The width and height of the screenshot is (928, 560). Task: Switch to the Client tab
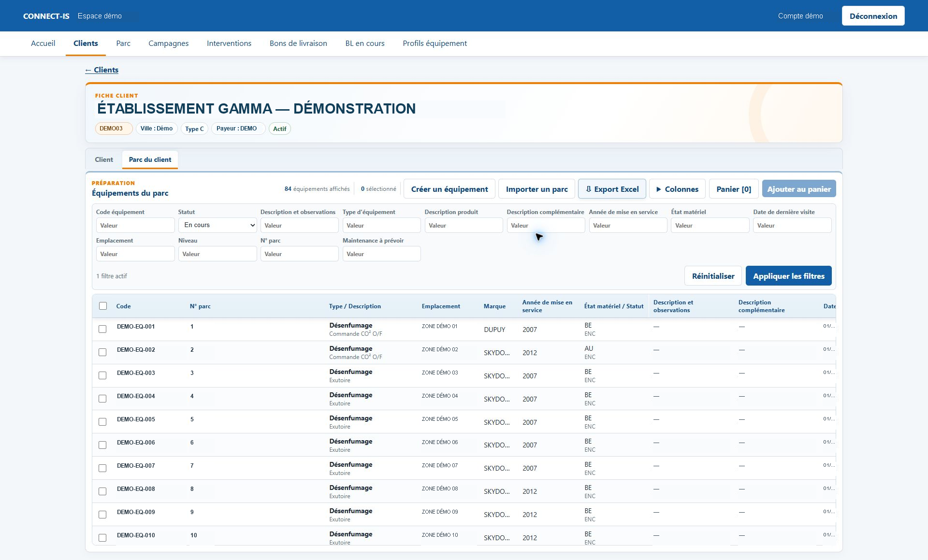tap(104, 159)
